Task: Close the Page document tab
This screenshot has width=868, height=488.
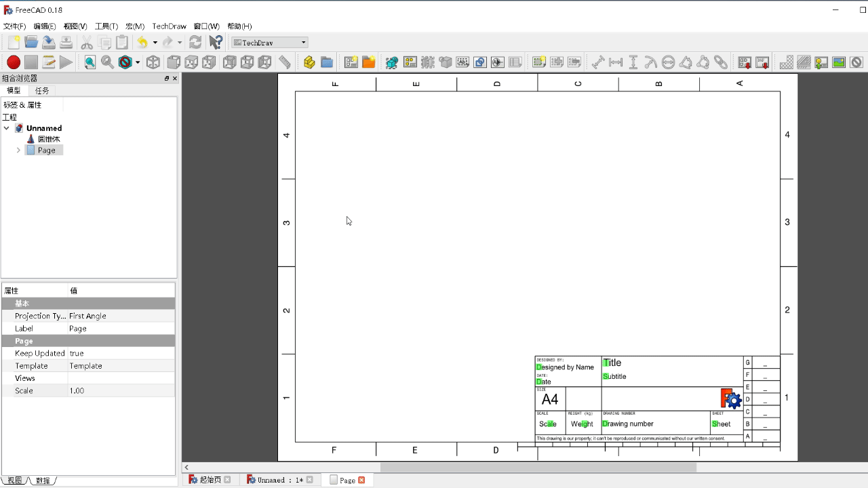Action: (x=361, y=480)
